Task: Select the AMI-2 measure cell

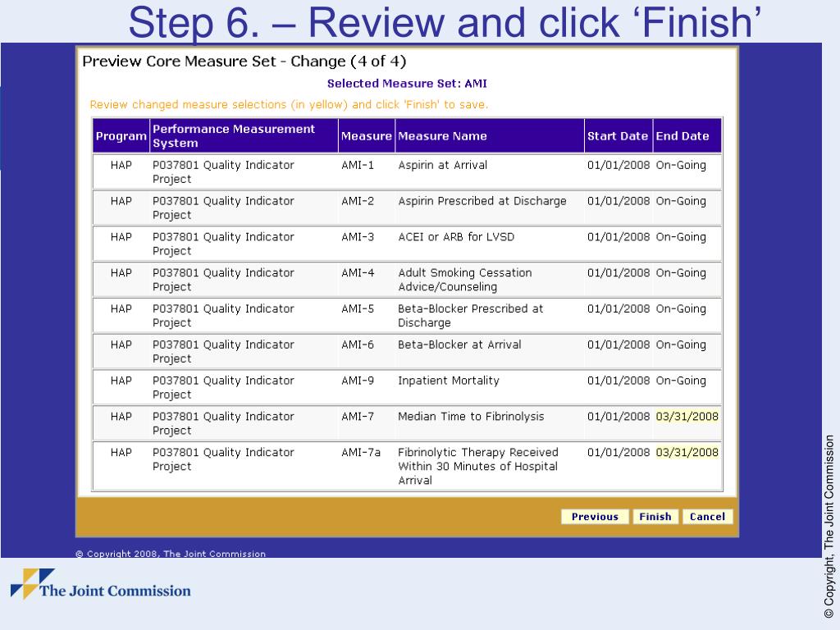Action: click(x=358, y=201)
